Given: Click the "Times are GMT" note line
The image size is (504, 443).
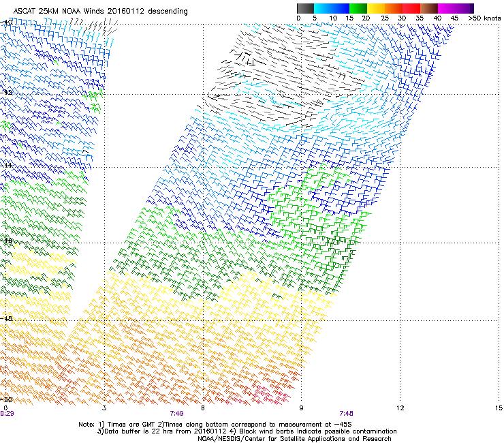Looking at the screenshot, I should tap(215, 425).
